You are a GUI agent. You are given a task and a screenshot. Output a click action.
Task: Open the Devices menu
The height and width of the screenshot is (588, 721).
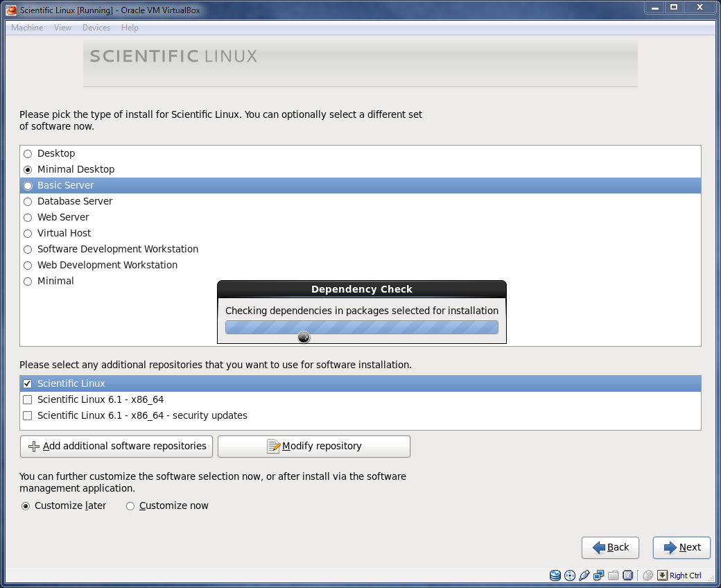pyautogui.click(x=96, y=28)
